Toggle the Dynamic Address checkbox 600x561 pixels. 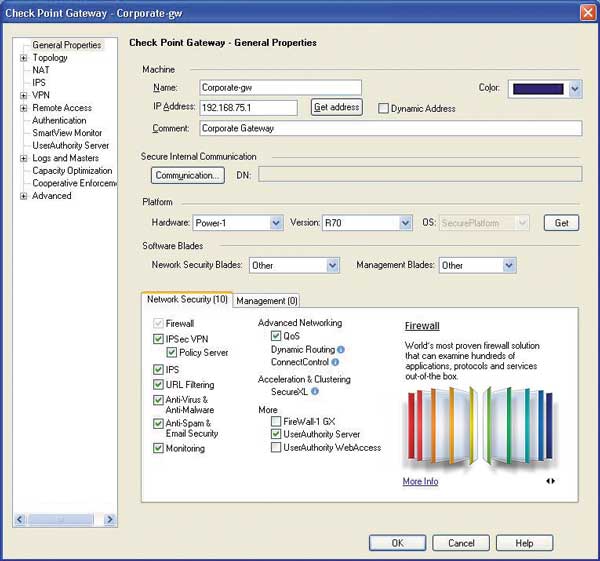(x=383, y=108)
